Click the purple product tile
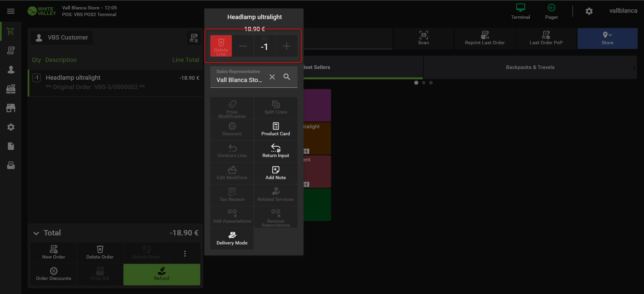 click(x=317, y=105)
